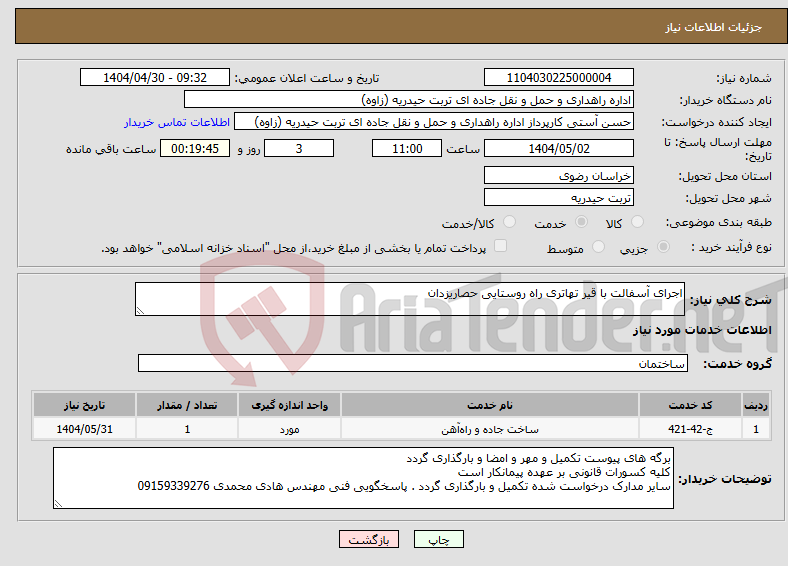Open the اطلاعات تماس خریدار link
This screenshot has height=566, width=788.
click(177, 122)
